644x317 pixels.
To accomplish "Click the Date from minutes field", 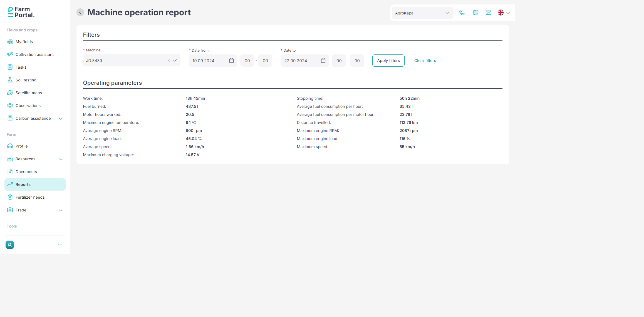I will pyautogui.click(x=265, y=61).
